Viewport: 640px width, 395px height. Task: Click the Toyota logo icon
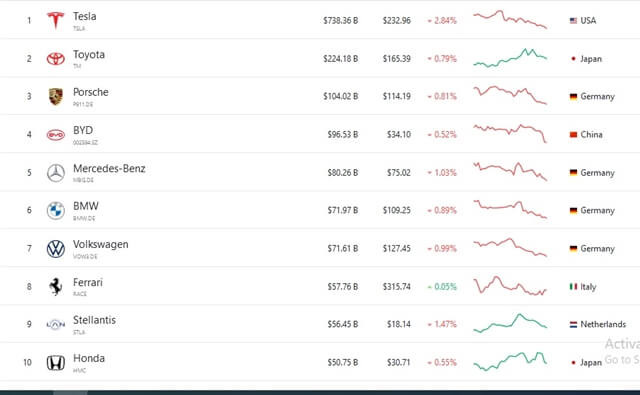click(56, 59)
